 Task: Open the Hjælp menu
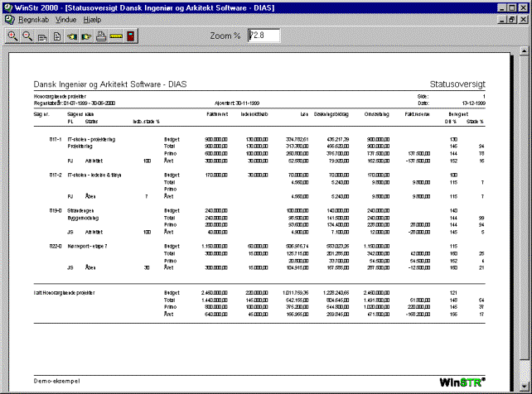pos(92,20)
